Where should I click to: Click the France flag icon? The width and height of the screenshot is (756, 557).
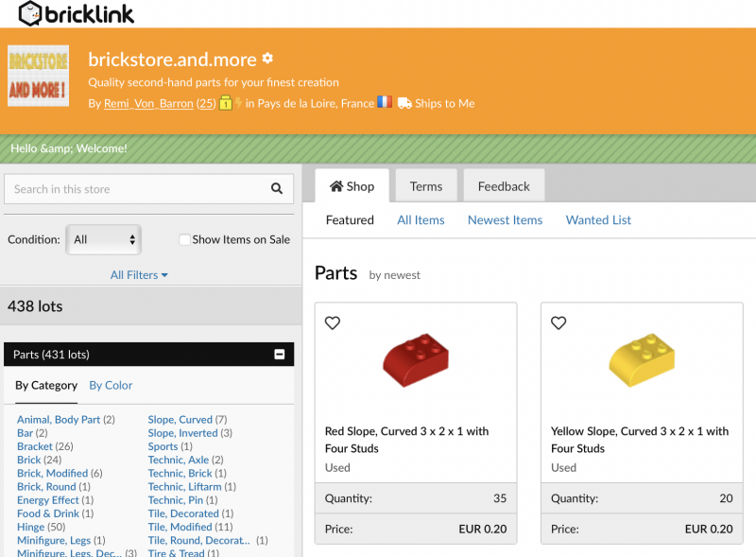(385, 102)
